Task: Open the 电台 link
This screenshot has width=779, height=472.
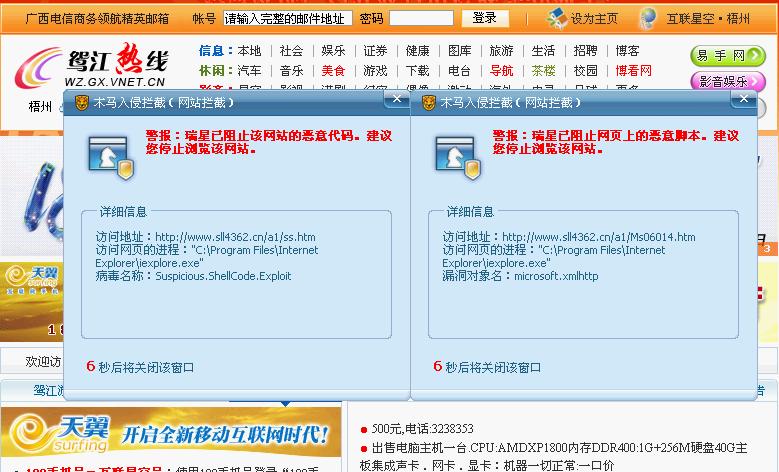Action: [460, 71]
